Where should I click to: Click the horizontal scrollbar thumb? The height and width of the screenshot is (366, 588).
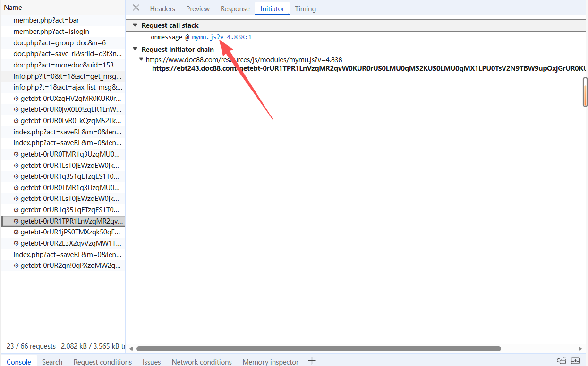click(x=318, y=349)
